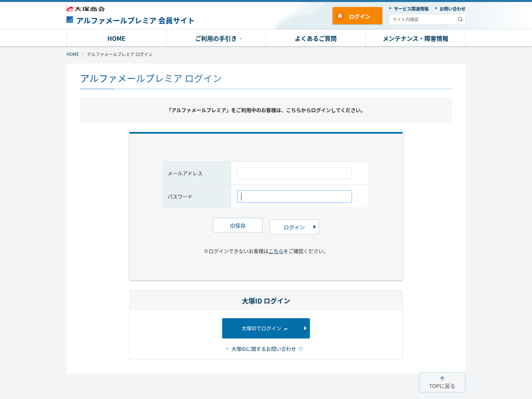Click the white ログイン submit button
This screenshot has height=399, width=532.
[x=294, y=227]
